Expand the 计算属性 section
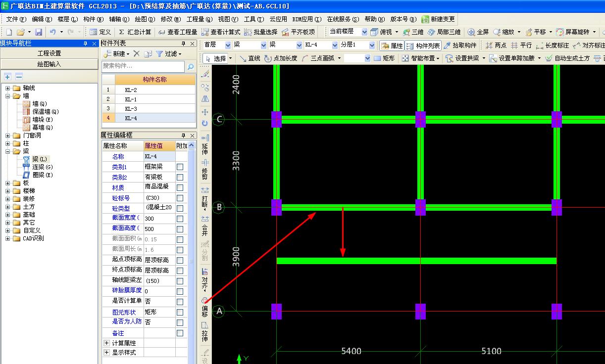The width and height of the screenshot is (605, 364). pyautogui.click(x=106, y=343)
